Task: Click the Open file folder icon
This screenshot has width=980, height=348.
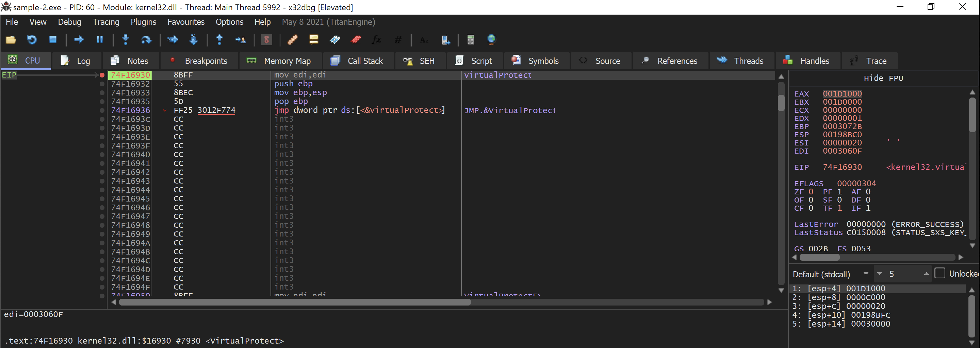Action: (x=11, y=39)
